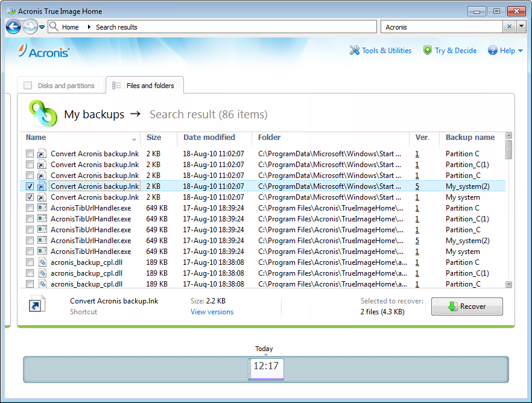Select the AcronisTibUrlHandler.exe My system filename
532x403 pixels.
90,252
